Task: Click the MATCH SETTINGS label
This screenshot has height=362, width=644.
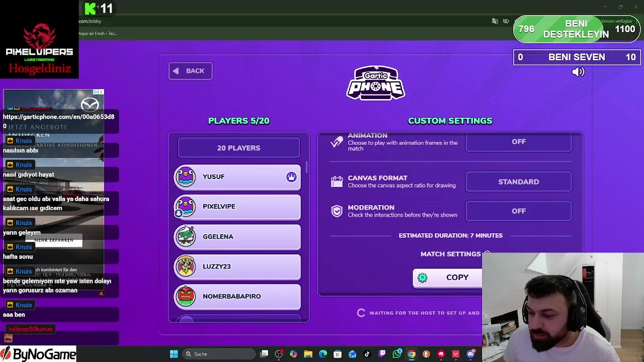Action: click(450, 254)
